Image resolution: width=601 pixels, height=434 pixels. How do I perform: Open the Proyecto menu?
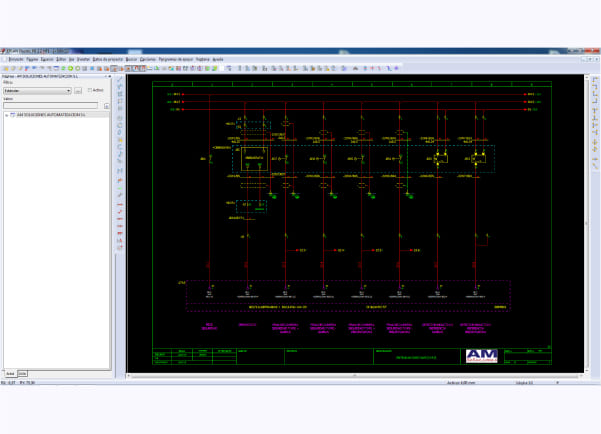pos(16,59)
